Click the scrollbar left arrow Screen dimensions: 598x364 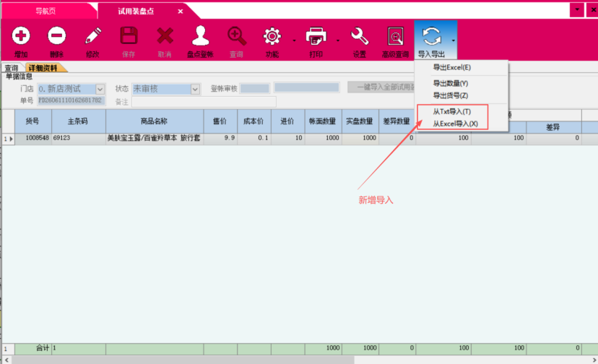click(6, 360)
